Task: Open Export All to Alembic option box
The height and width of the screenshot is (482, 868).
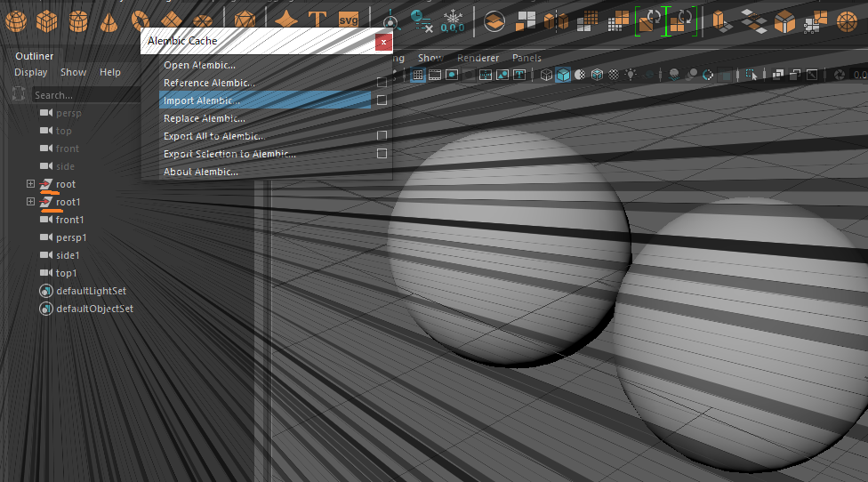Action: point(382,135)
